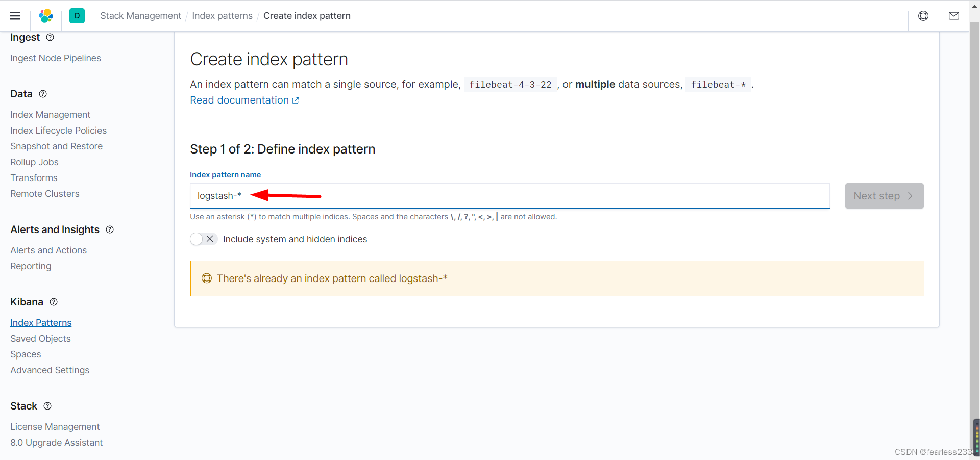Click the Create index pattern breadcrumb text
This screenshot has width=980, height=460.
click(x=307, y=16)
